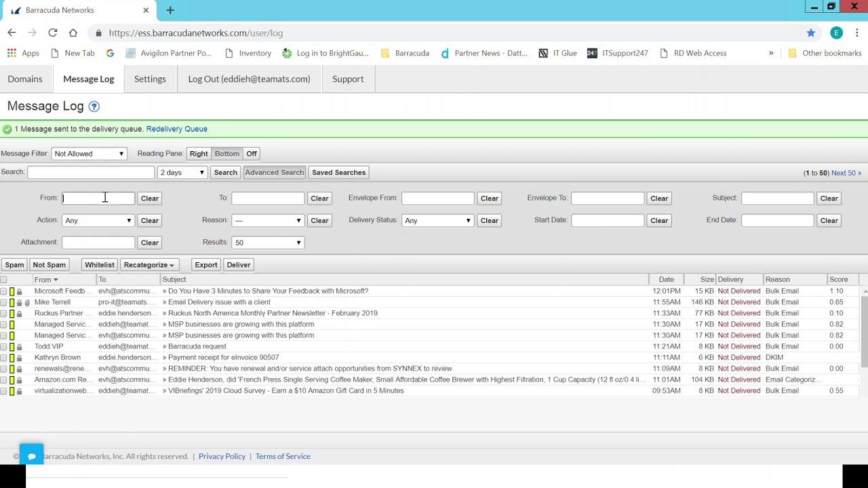The width and height of the screenshot is (868, 488).
Task: Click lock icon on Microsoft Feedback row
Action: 19,291
